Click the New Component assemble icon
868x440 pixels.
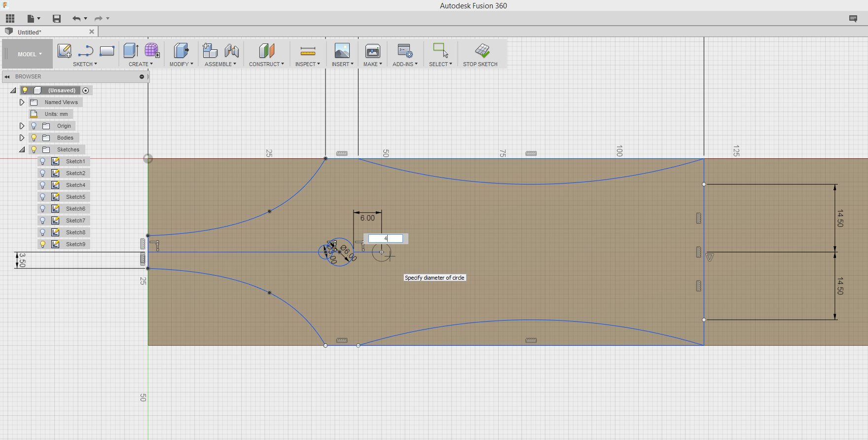210,50
